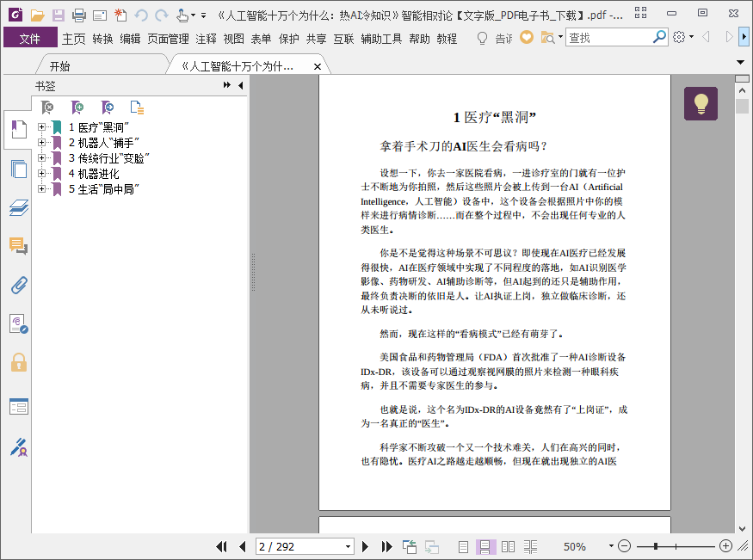Undo the last action
The width and height of the screenshot is (753, 560).
[141, 15]
